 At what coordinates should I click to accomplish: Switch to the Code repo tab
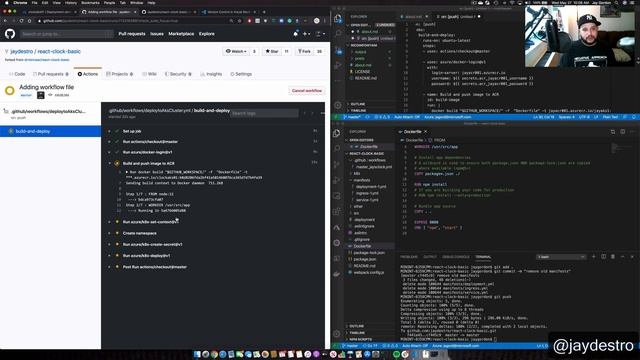point(17,74)
